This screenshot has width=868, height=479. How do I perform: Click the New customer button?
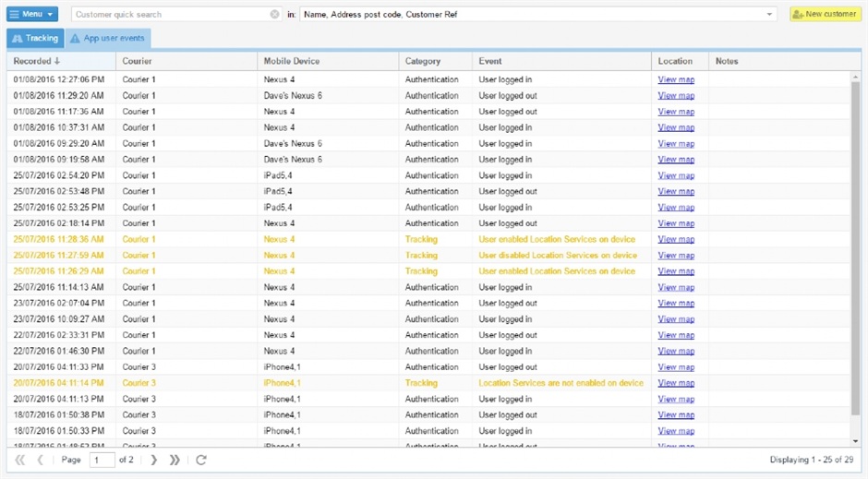coord(825,15)
